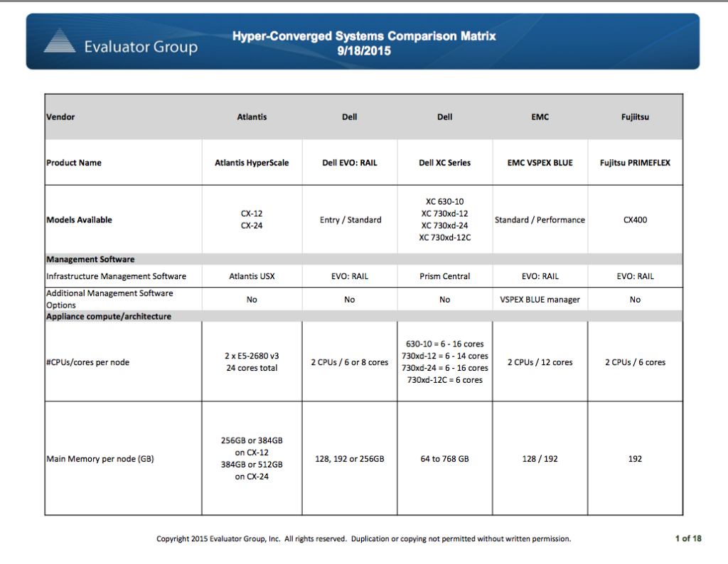Click the 'VSPEX BLUE manager' cell
Image resolution: width=728 pixels, height=564 pixels.
click(x=540, y=300)
